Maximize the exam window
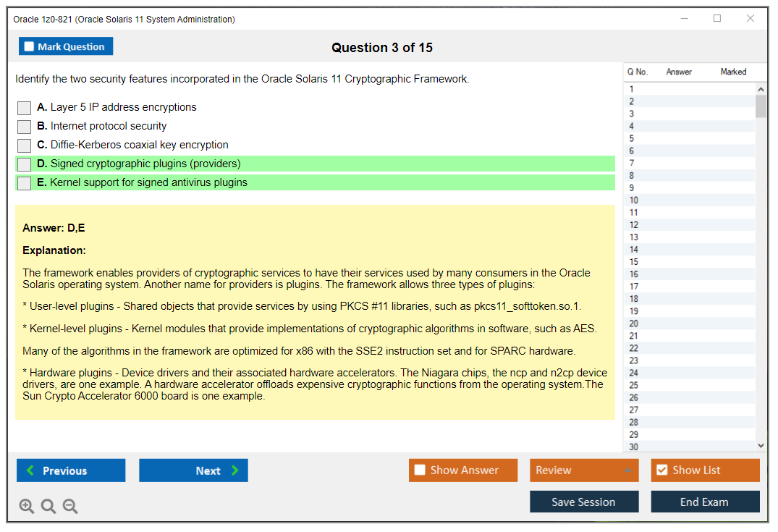The image size is (778, 532). pyautogui.click(x=717, y=19)
